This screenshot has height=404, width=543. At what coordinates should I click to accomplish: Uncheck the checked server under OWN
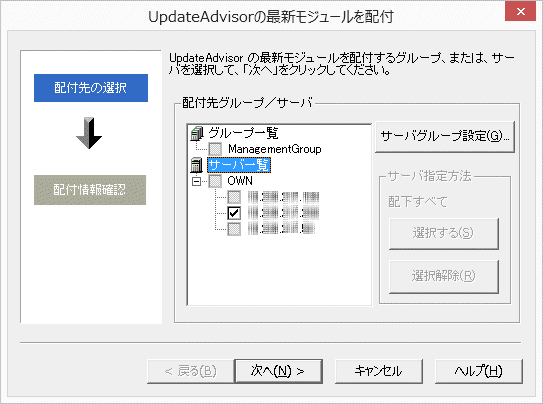234,213
